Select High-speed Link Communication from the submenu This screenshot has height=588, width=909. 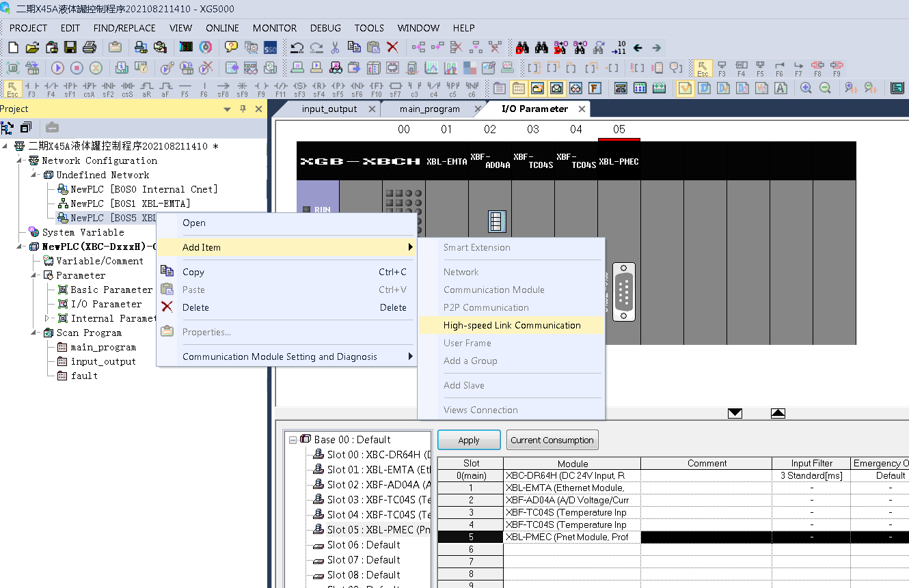click(511, 325)
